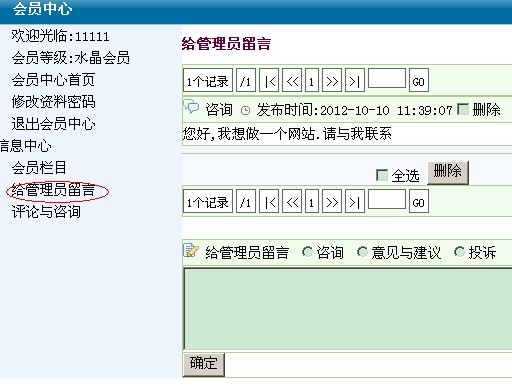Screen dimensions: 512x389
Task: Select page 1 in bottom pager
Action: (x=312, y=201)
